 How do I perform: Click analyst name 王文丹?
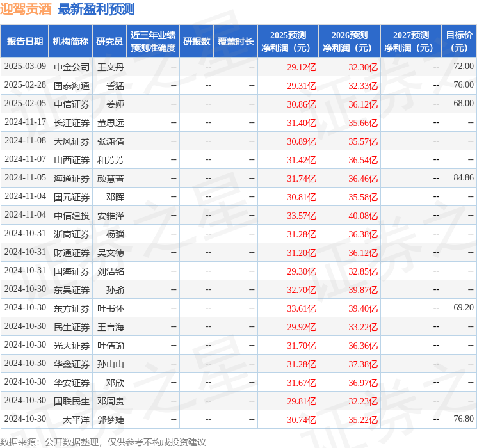tap(111, 67)
